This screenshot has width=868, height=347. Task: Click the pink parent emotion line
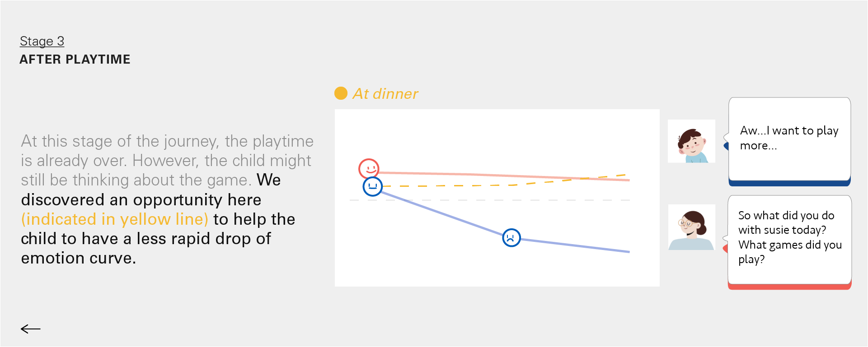point(497,176)
